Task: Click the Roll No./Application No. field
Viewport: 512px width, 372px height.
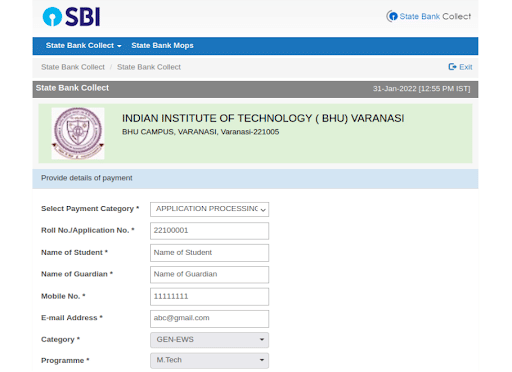Action: (x=209, y=231)
